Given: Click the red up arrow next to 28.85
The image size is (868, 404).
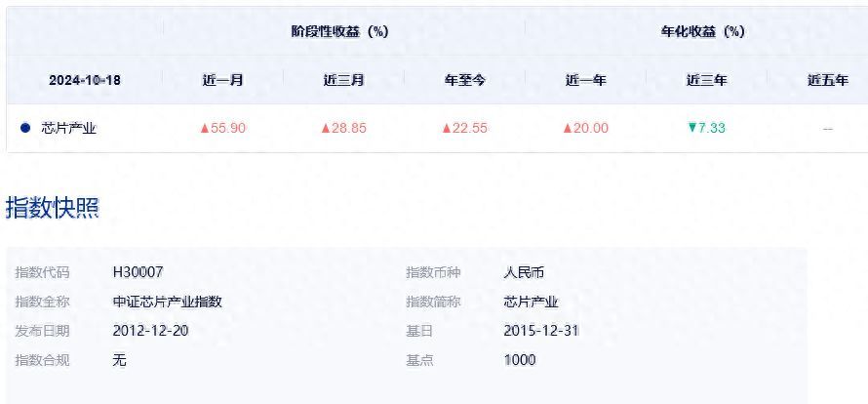Looking at the screenshot, I should tap(326, 128).
